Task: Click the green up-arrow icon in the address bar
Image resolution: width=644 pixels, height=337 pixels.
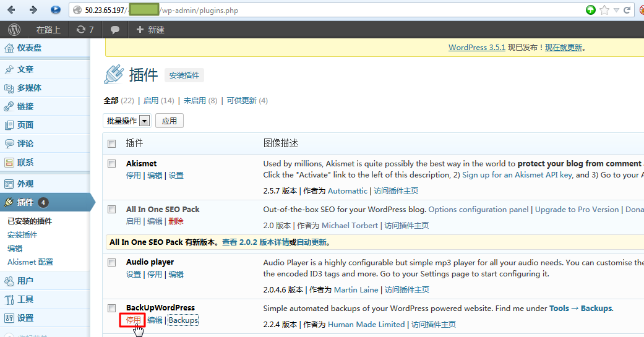Action: tap(591, 11)
